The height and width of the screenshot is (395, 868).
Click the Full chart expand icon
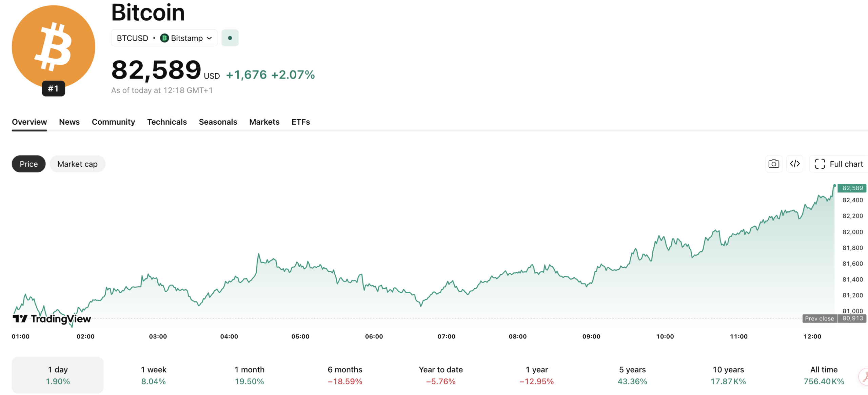pos(820,164)
